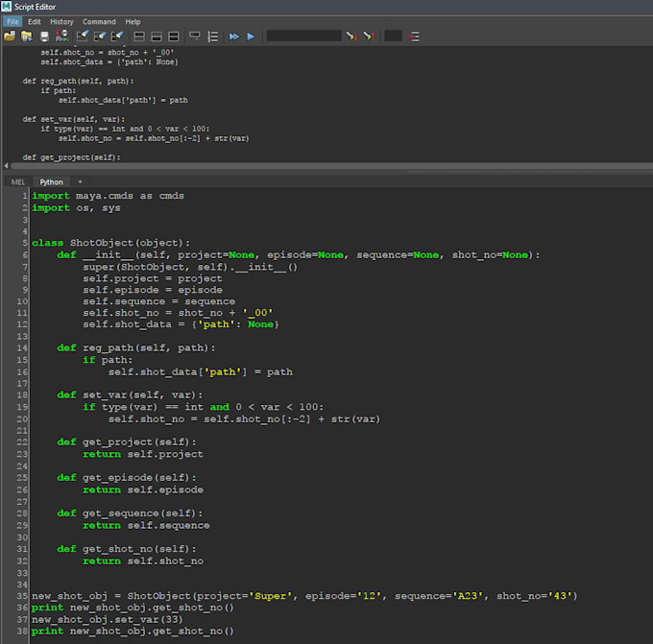Viewport: 653px width, 644px height.
Task: Add a new tab with plus button
Action: coord(80,181)
